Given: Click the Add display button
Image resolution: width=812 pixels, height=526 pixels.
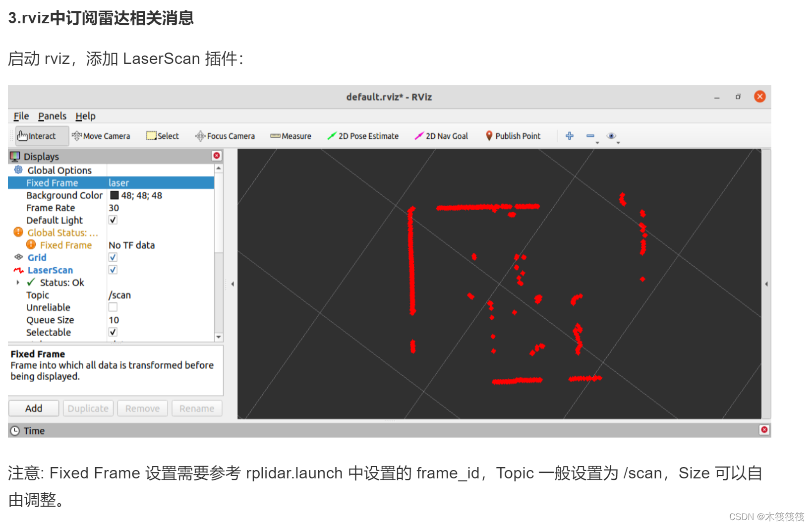Looking at the screenshot, I should pyautogui.click(x=34, y=408).
